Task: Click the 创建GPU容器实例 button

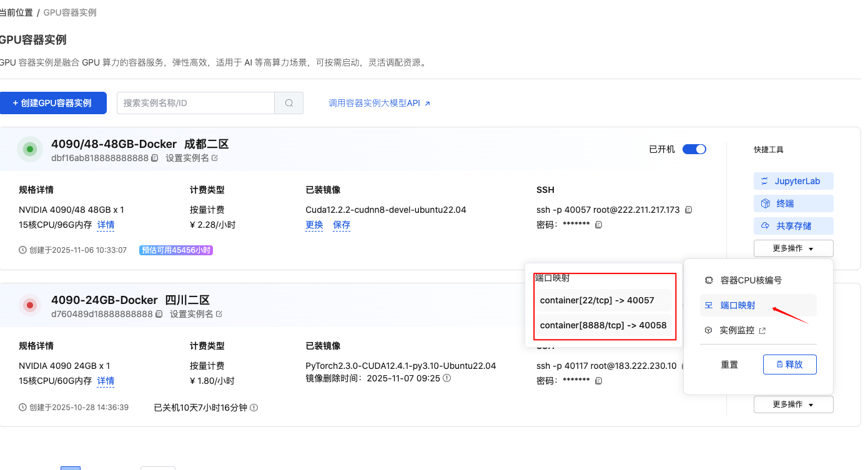Action: 53,103
